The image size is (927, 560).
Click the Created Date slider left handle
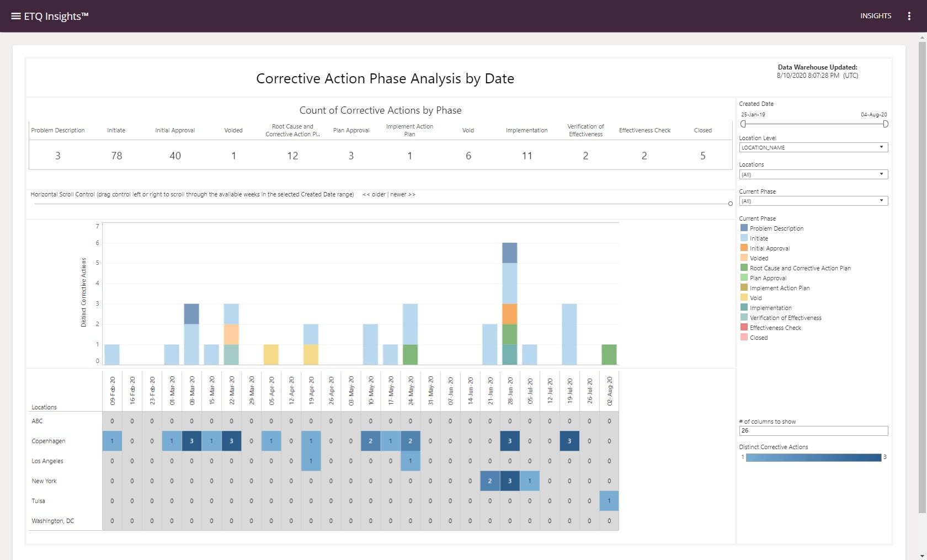point(743,124)
